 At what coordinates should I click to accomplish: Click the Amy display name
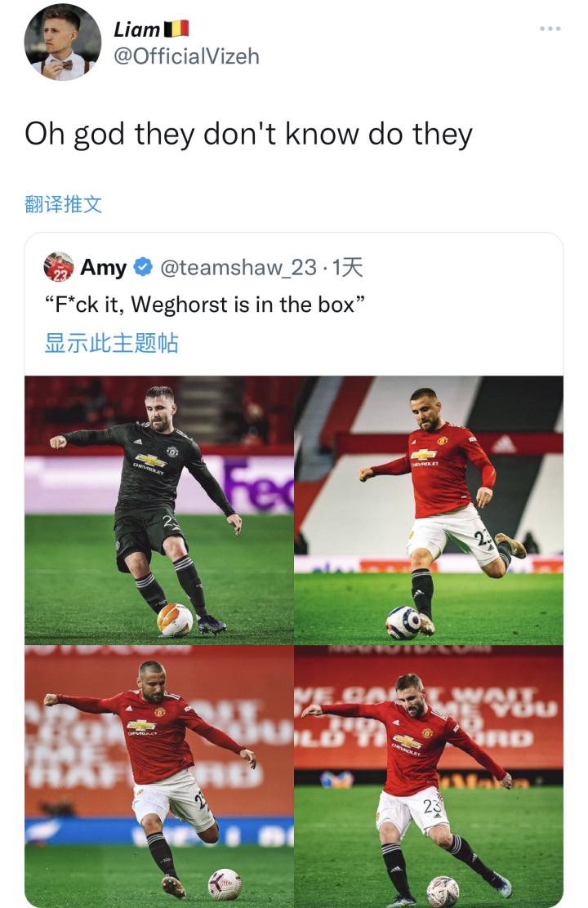[x=103, y=267]
